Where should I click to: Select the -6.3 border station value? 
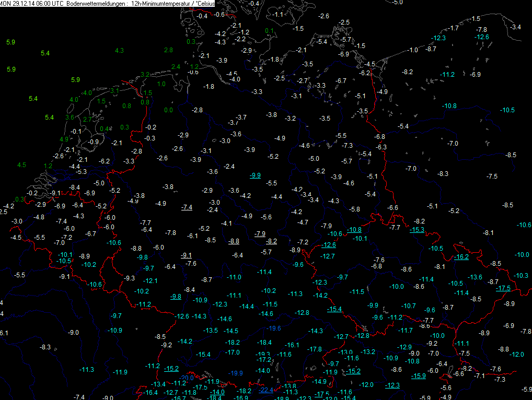(381, 147)
